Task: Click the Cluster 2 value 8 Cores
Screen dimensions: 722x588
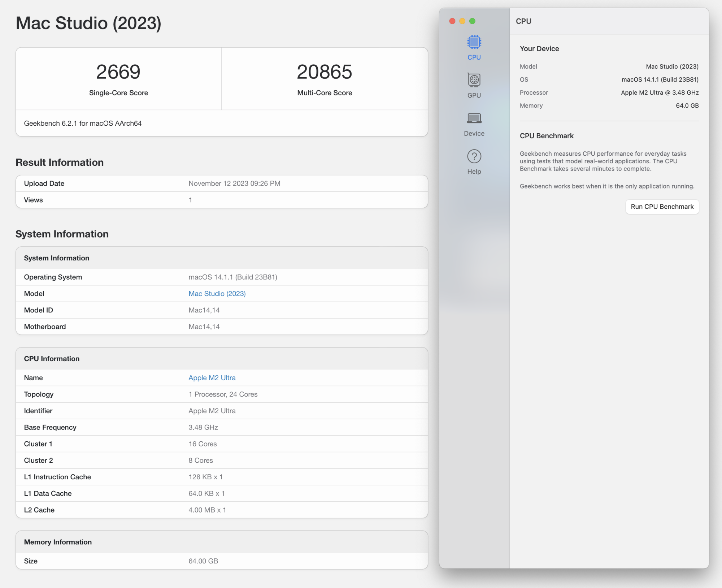Action: [201, 461]
